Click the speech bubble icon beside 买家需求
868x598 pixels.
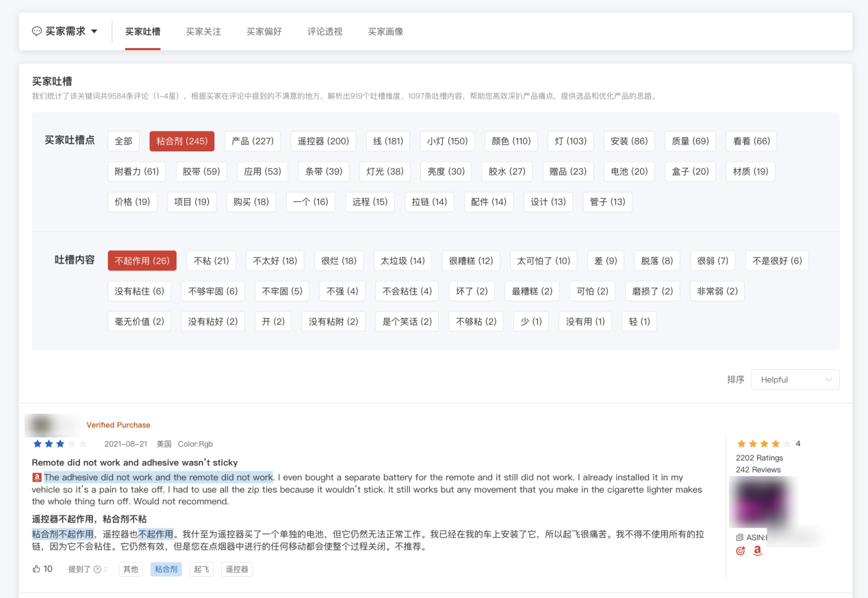tap(37, 32)
